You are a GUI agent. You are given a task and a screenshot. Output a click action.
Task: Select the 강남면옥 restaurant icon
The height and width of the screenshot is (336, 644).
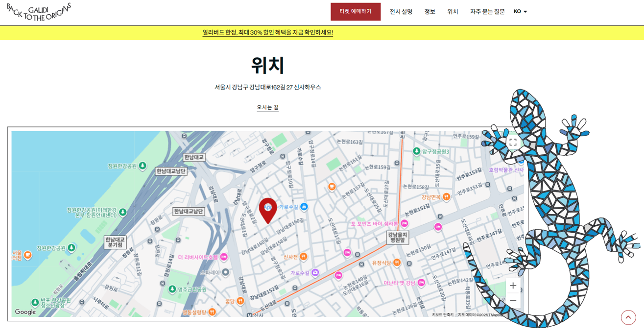446,197
